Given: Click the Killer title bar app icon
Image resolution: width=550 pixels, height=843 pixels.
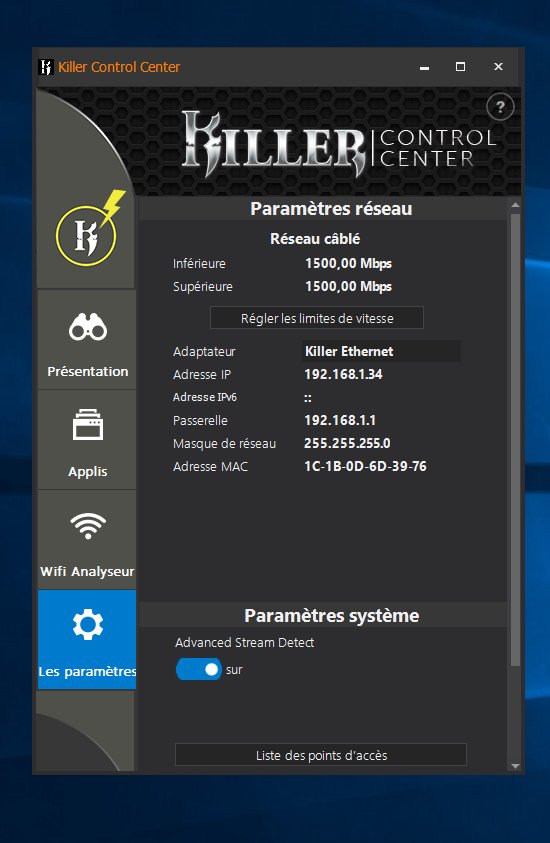Looking at the screenshot, I should coord(46,67).
